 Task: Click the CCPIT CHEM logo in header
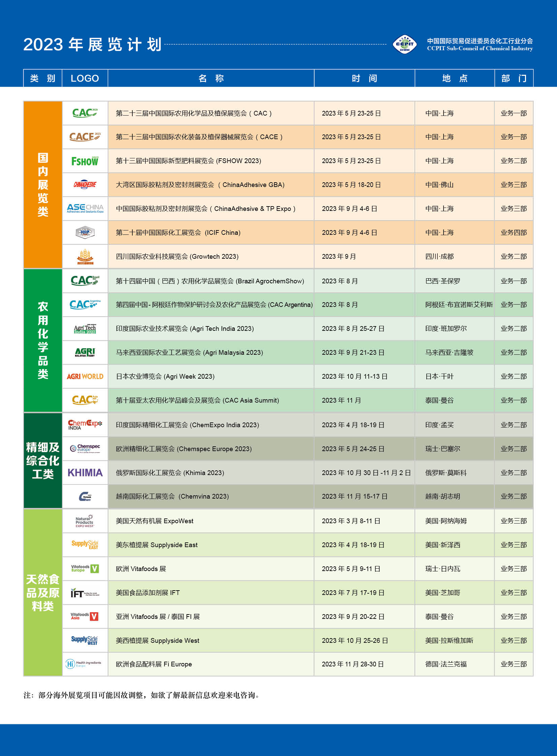coord(404,44)
